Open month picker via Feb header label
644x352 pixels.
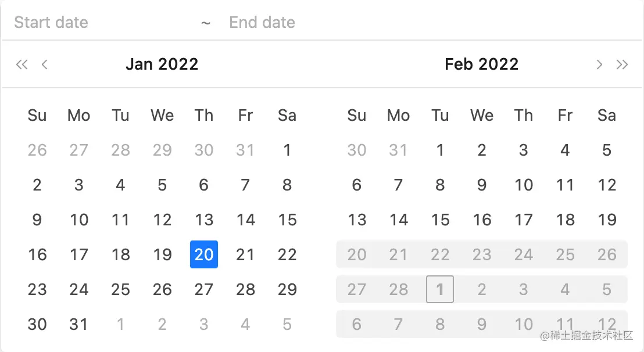[459, 64]
